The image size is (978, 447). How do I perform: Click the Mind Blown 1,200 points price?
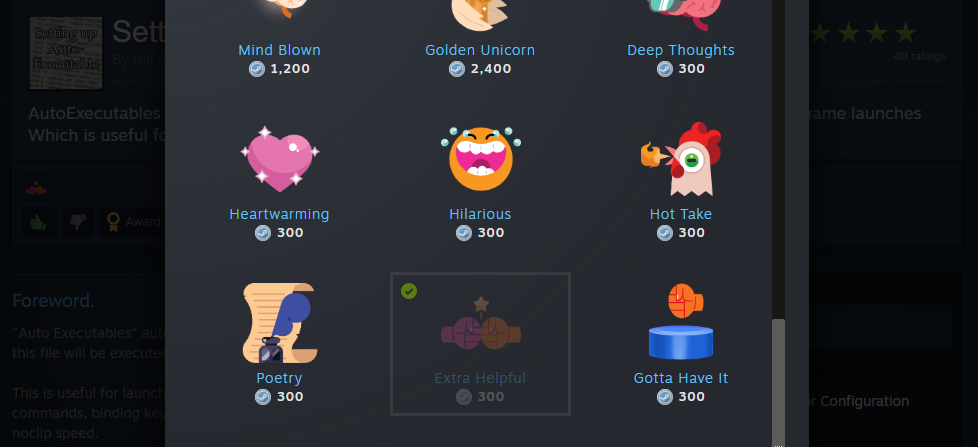coord(279,69)
